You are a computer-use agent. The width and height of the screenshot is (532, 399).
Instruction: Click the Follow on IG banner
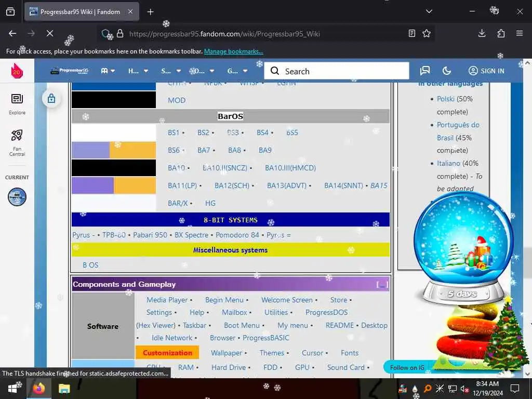(407, 367)
